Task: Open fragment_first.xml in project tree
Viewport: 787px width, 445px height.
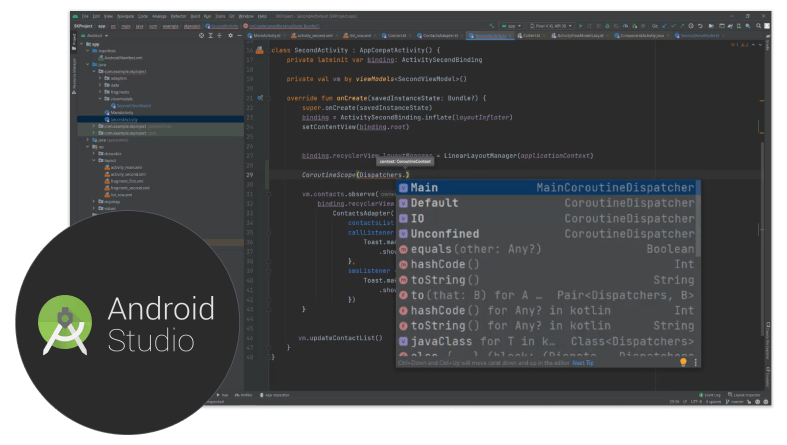Action: 124,181
